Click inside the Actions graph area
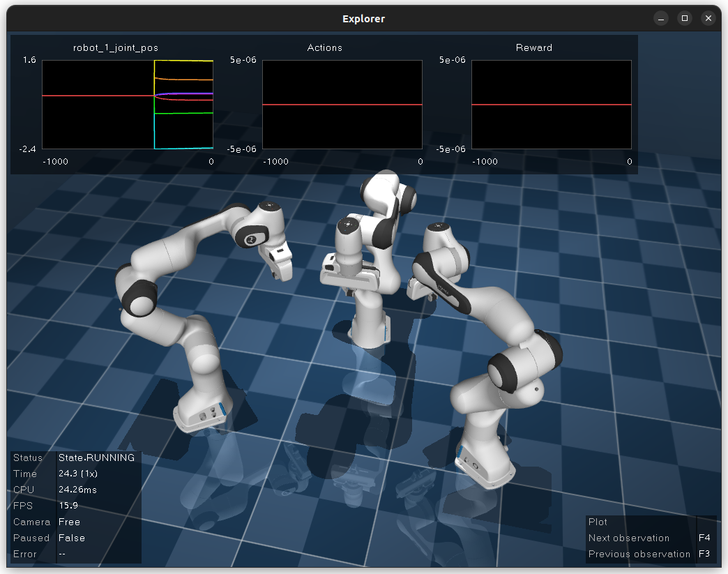The width and height of the screenshot is (728, 574). [x=342, y=105]
